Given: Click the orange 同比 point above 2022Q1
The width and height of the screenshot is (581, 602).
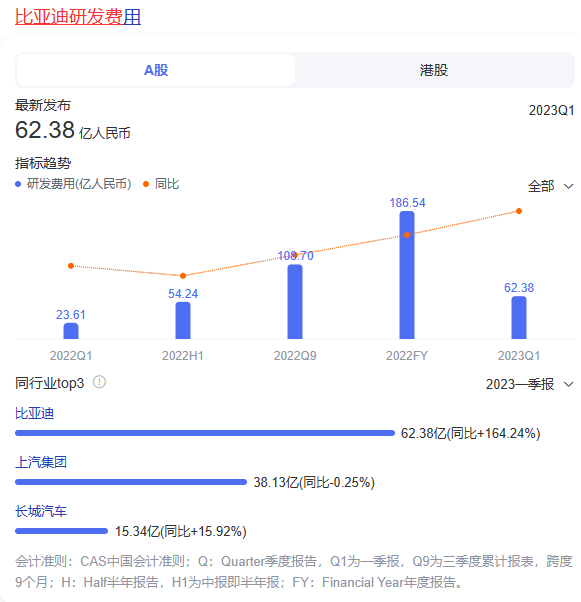Looking at the screenshot, I should click(71, 266).
